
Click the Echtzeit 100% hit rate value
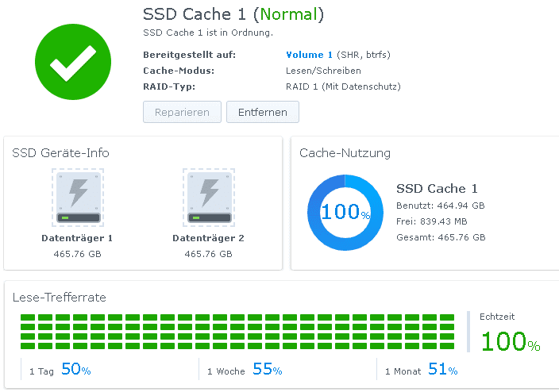tap(510, 341)
